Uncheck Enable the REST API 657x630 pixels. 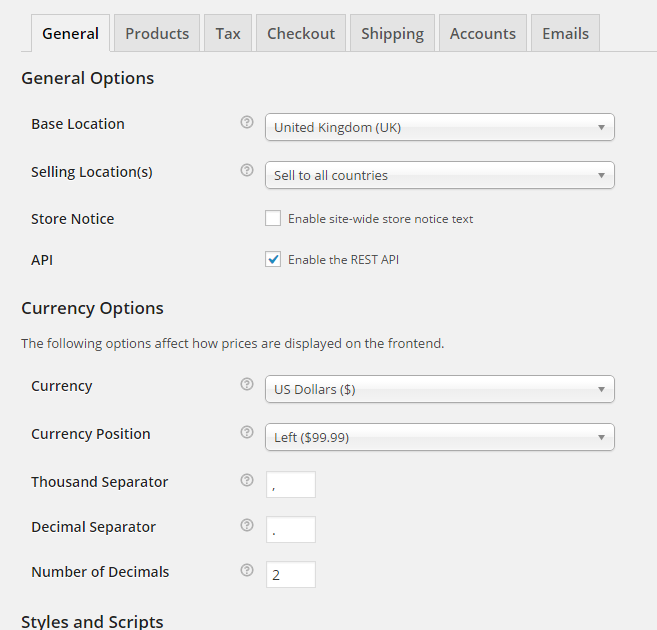click(x=273, y=259)
